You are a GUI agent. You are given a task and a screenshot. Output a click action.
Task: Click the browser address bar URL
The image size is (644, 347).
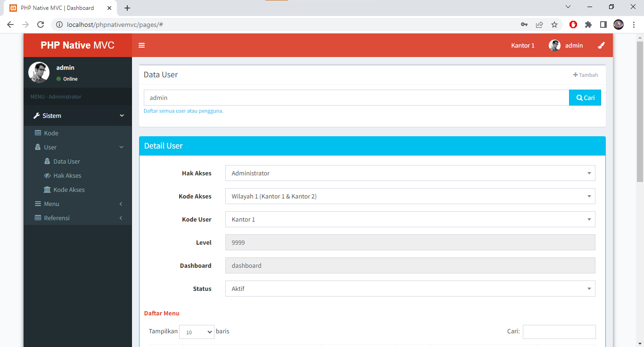tap(115, 25)
